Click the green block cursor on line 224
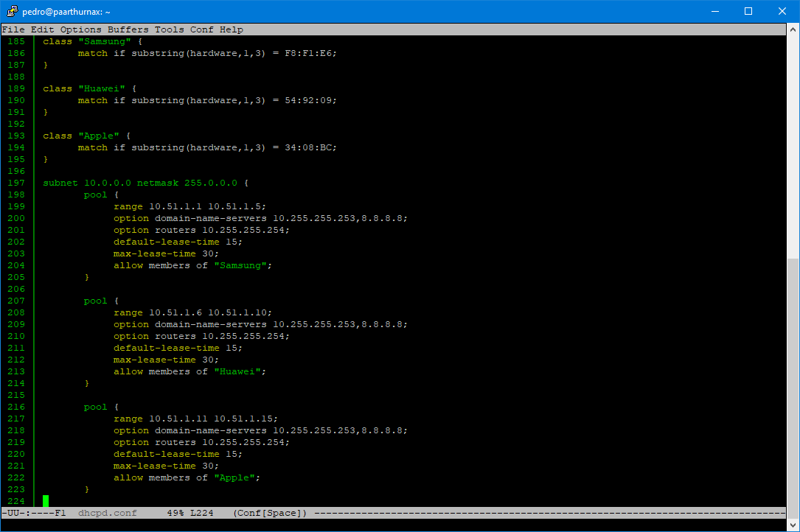This screenshot has width=800, height=532. coord(44,501)
